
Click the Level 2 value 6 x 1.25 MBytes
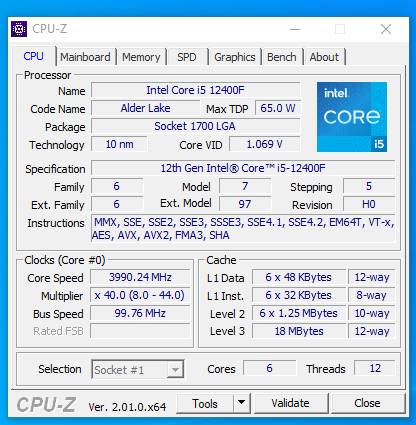click(299, 313)
